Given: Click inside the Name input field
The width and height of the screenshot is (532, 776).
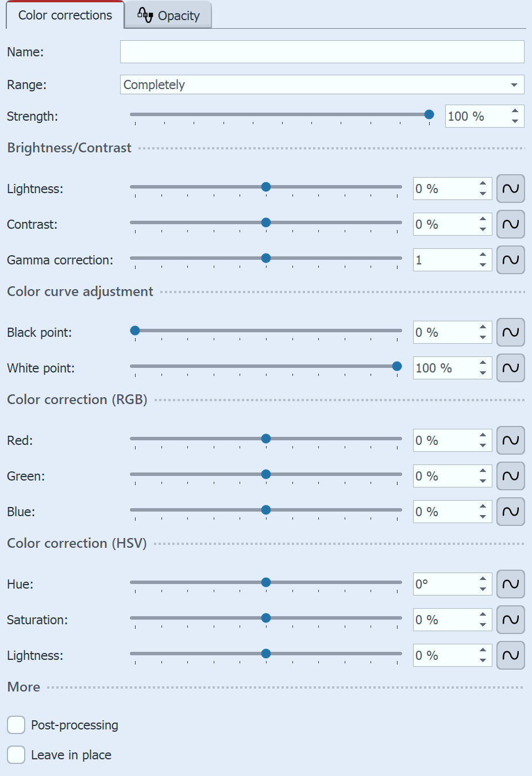Looking at the screenshot, I should pos(322,52).
